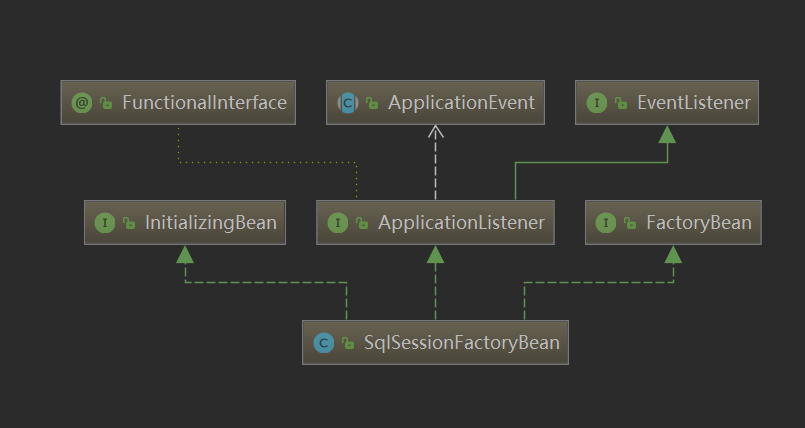Click the open arrowhead pointing into ApplicationEvent
Screen dimensions: 805x428
[x=435, y=132]
